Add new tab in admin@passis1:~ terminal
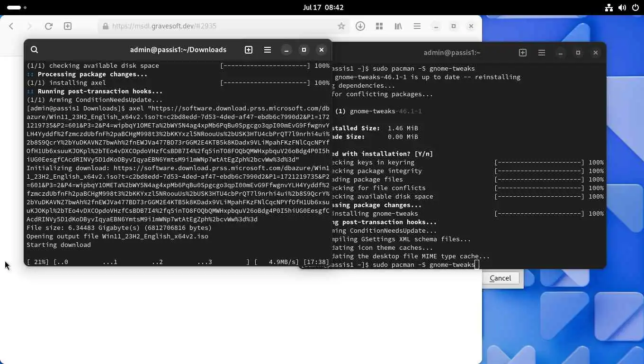This screenshot has height=364, width=644. point(523,53)
